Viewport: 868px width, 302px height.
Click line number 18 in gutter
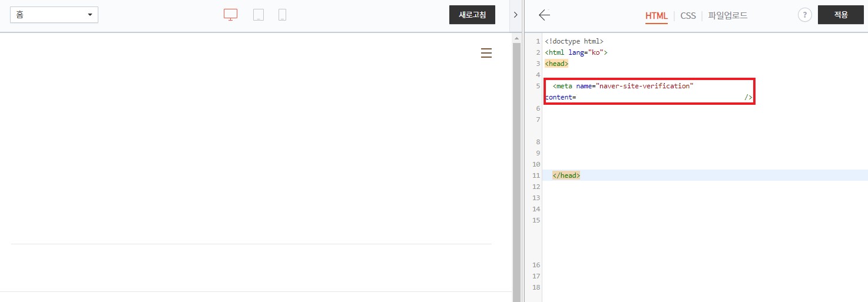(536, 287)
